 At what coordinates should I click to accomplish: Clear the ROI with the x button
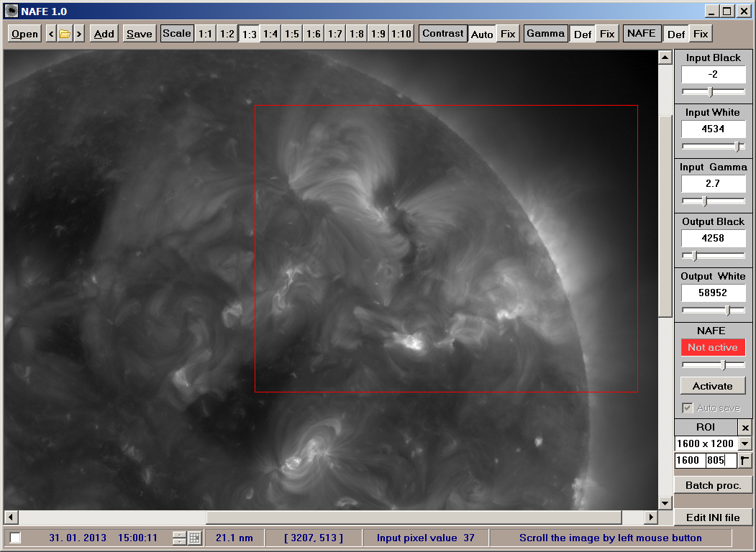click(x=745, y=428)
